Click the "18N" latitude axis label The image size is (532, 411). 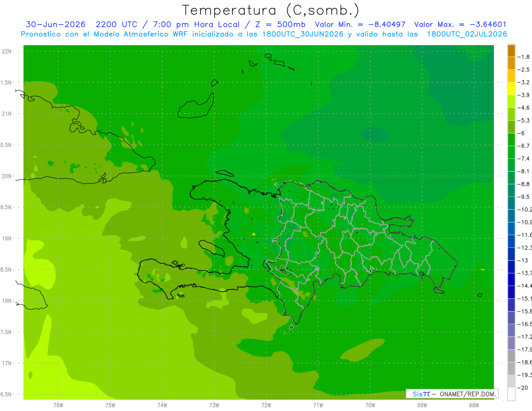7,301
